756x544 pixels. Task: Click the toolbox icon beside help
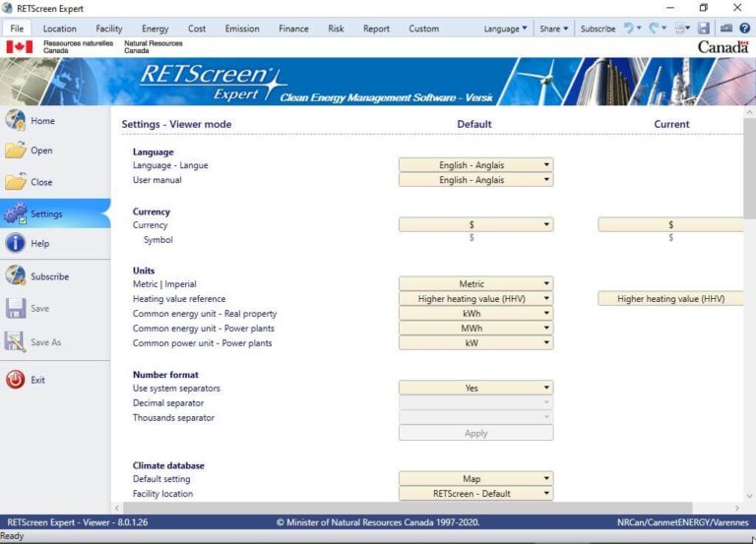tap(726, 29)
